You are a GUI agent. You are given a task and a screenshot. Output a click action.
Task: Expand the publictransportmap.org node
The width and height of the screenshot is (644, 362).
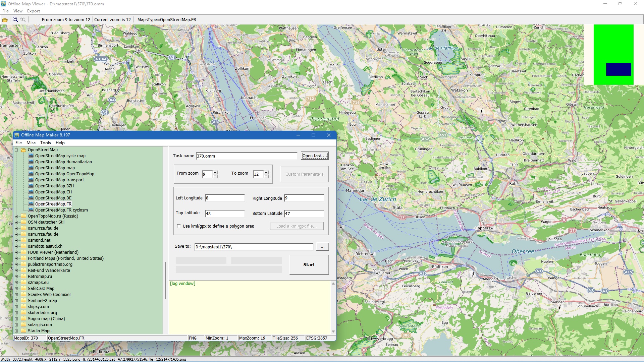click(16, 264)
